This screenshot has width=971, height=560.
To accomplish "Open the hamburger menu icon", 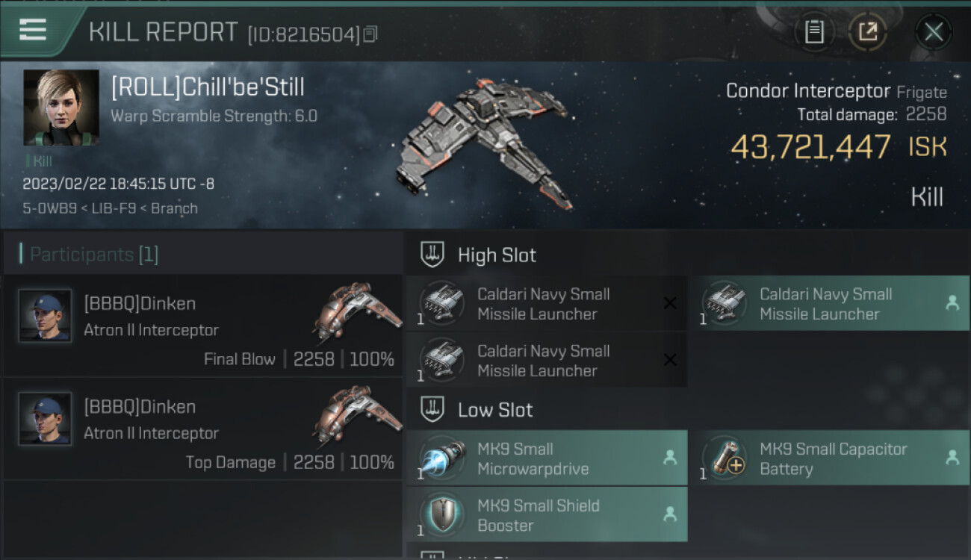I will pos(33,30).
